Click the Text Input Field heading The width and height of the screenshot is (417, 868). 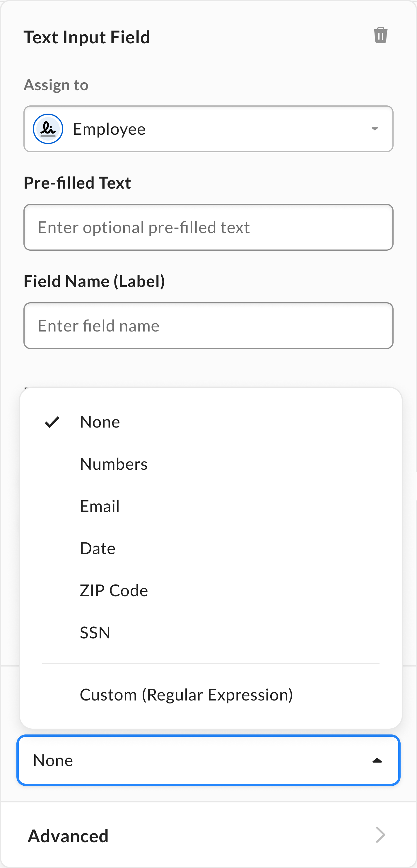(x=87, y=37)
